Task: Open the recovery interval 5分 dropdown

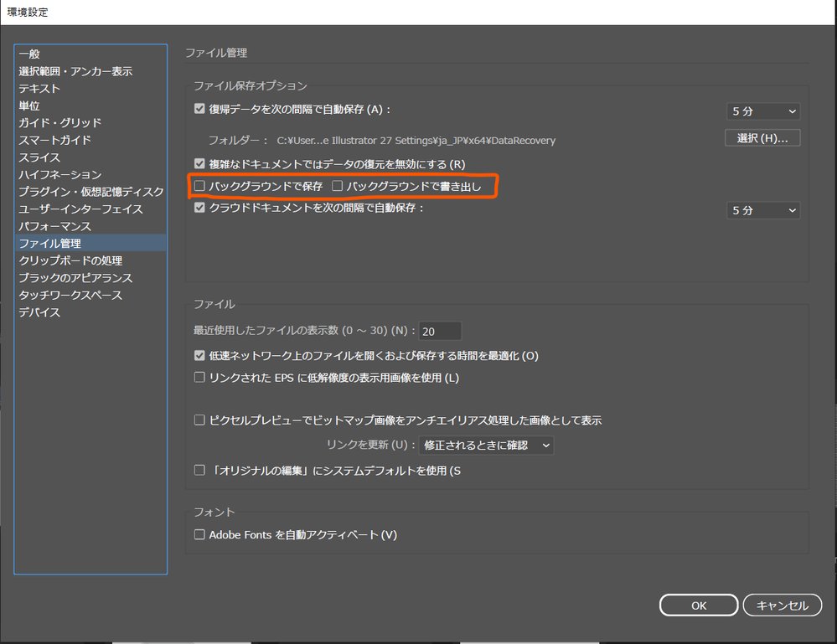Action: tap(762, 111)
